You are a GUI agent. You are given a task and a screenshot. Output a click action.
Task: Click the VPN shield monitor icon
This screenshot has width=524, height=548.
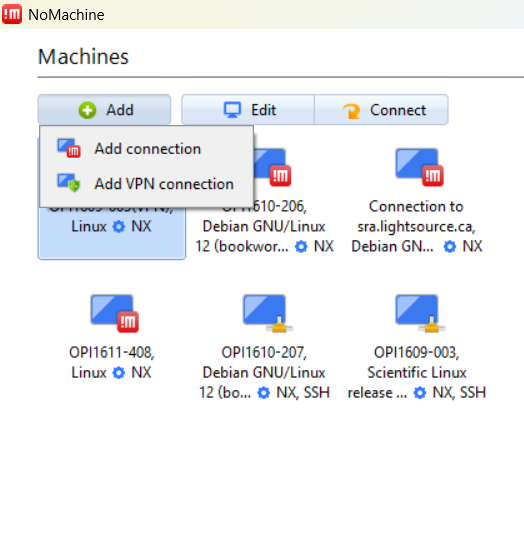pyautogui.click(x=69, y=183)
